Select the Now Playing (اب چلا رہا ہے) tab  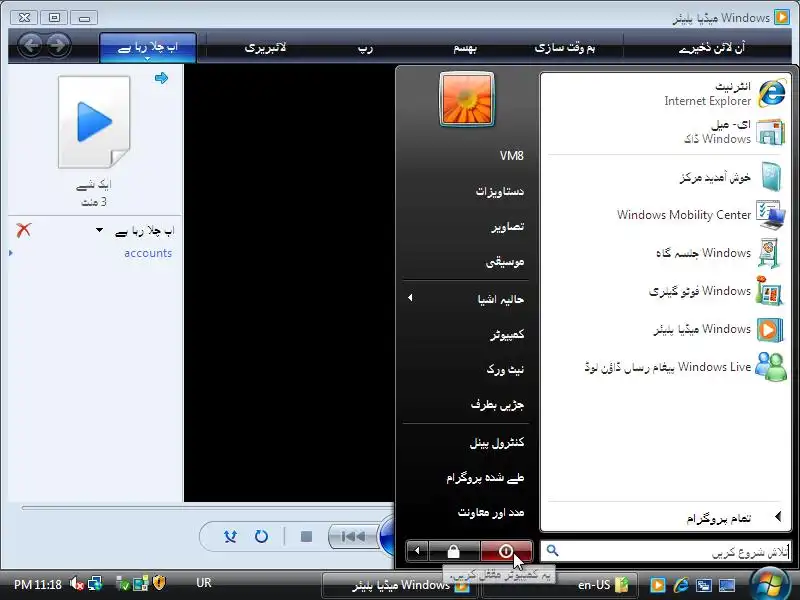[148, 47]
